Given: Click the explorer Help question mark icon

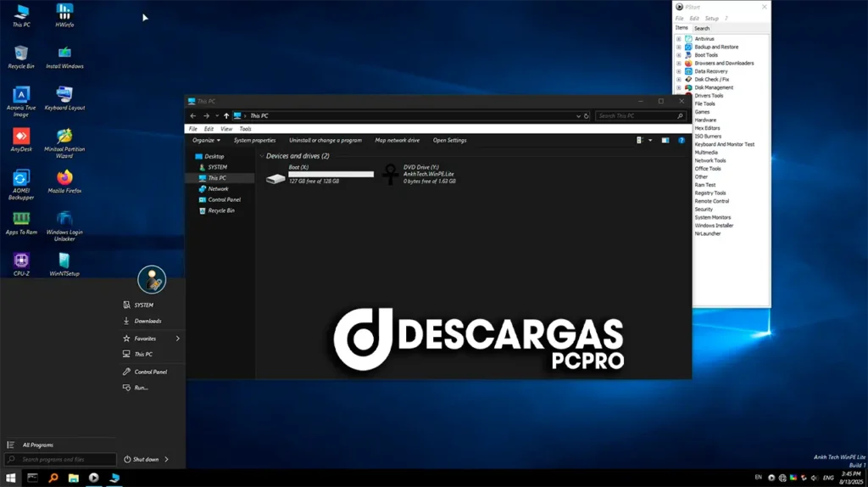Looking at the screenshot, I should (681, 140).
